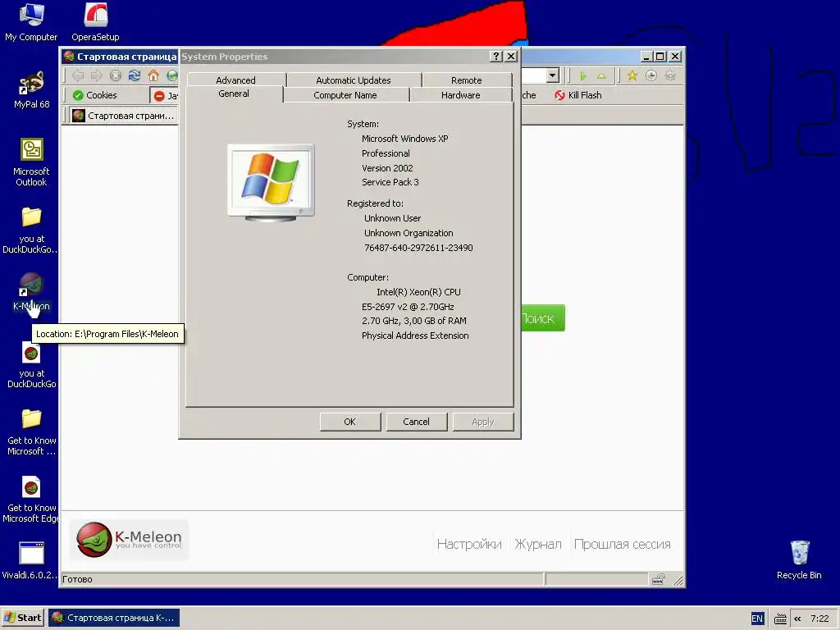This screenshot has width=840, height=630.
Task: Click the Готово status bar text
Action: click(77, 579)
